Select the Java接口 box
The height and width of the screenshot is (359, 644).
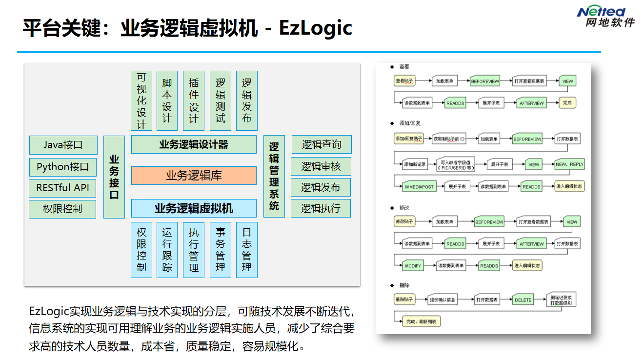point(63,145)
